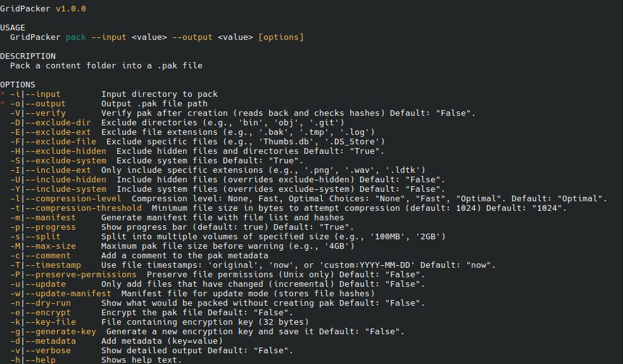This screenshot has width=623, height=364.
Task: Select the green 'pack' command word
Action: 76,37
